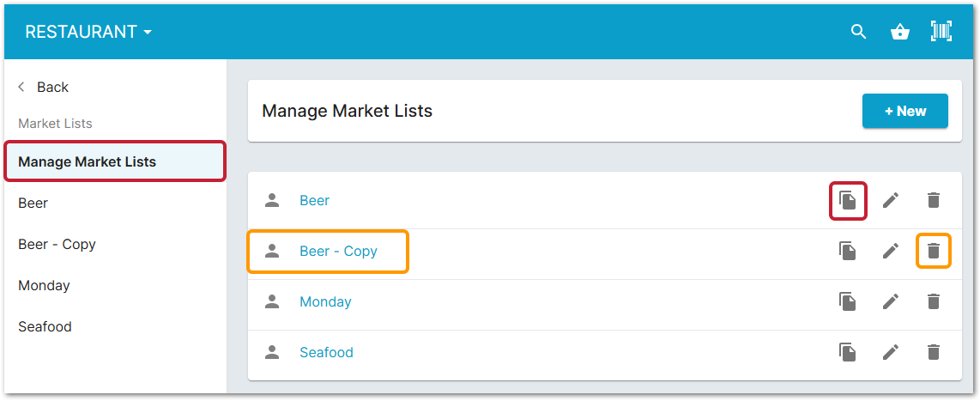Image resolution: width=980 pixels, height=401 pixels.
Task: Delete the Beer - Copy list
Action: pos(934,251)
